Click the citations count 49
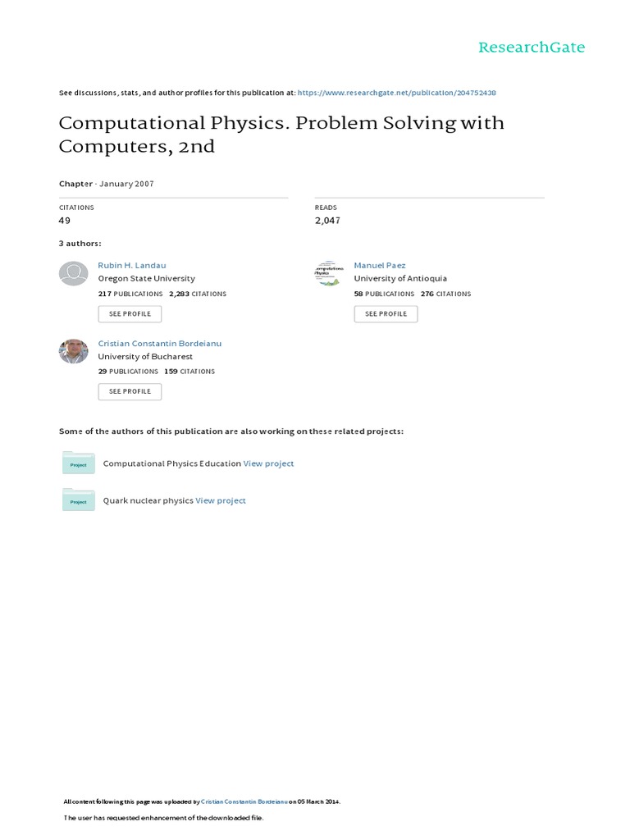630x840 pixels. click(x=65, y=221)
